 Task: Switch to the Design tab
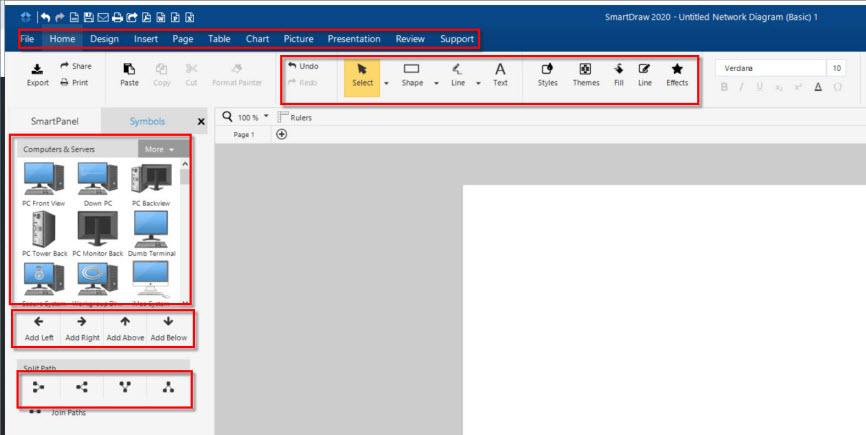tap(104, 39)
